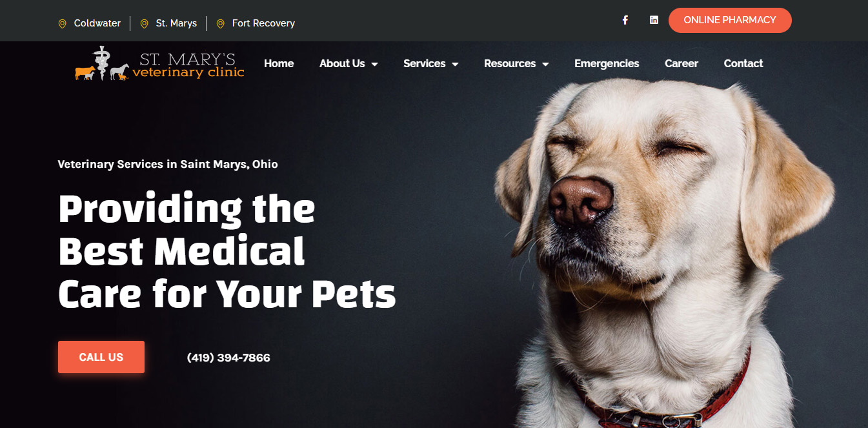Open the Emergencies menu item
Screen dimensions: 868x428
pyautogui.click(x=607, y=63)
